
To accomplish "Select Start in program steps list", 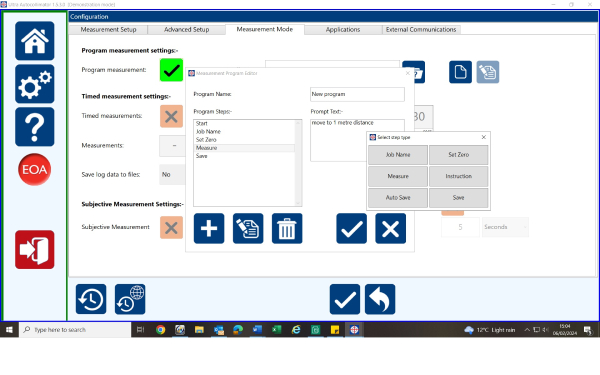I will [245, 123].
